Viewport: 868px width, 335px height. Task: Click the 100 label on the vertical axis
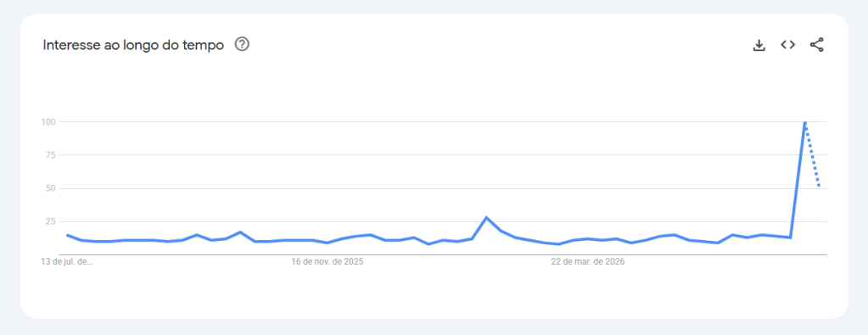[x=48, y=122]
